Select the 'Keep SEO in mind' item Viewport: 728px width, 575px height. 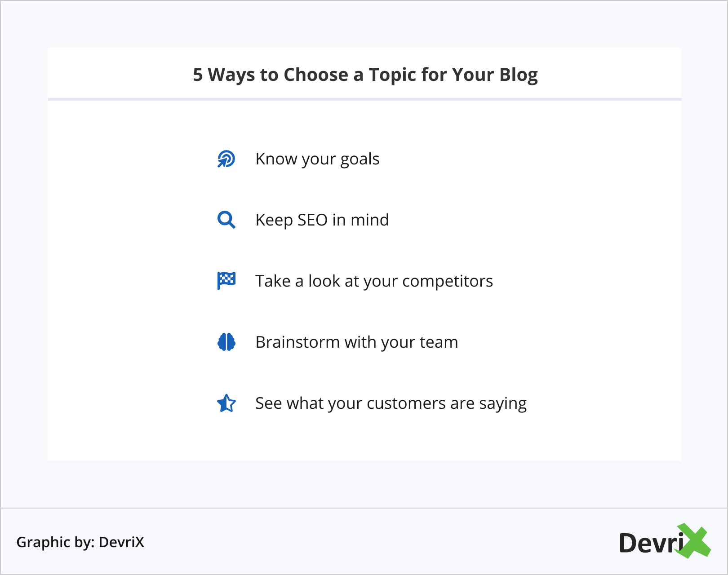pyautogui.click(x=322, y=220)
